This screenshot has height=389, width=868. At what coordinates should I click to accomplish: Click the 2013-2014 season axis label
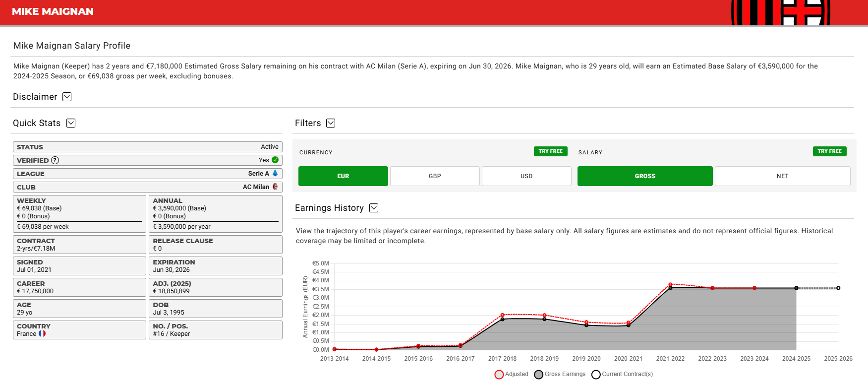pyautogui.click(x=335, y=359)
